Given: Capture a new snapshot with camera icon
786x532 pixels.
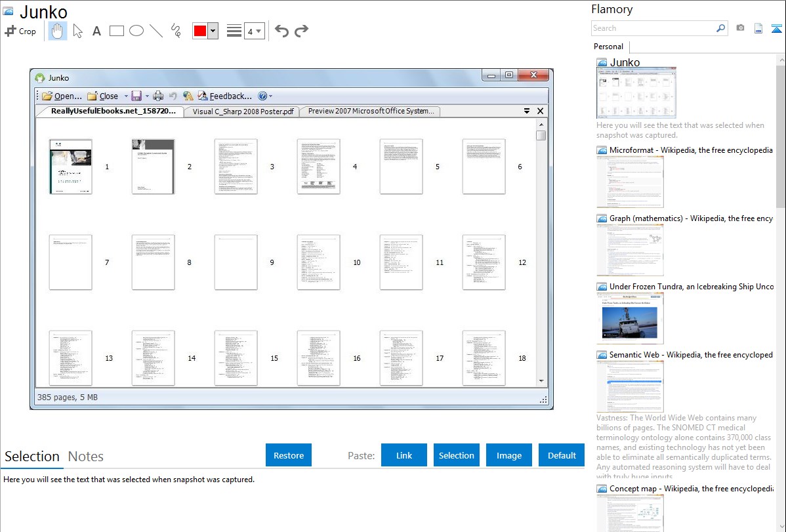Looking at the screenshot, I should (x=740, y=28).
